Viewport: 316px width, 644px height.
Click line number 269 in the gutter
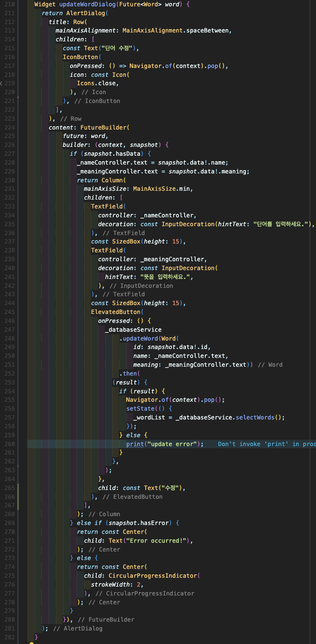(10, 523)
